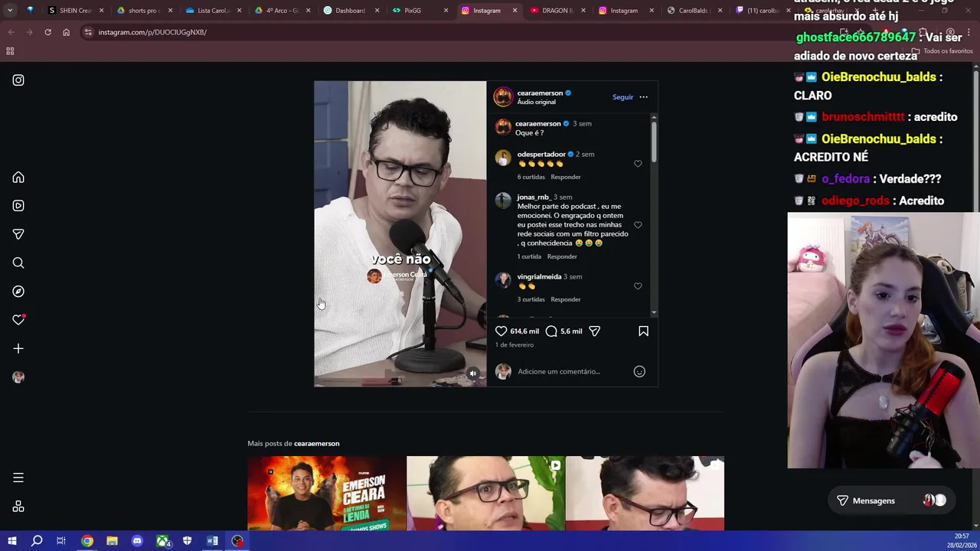
Task: Switch to the Dashboard browser tab
Action: [349, 11]
